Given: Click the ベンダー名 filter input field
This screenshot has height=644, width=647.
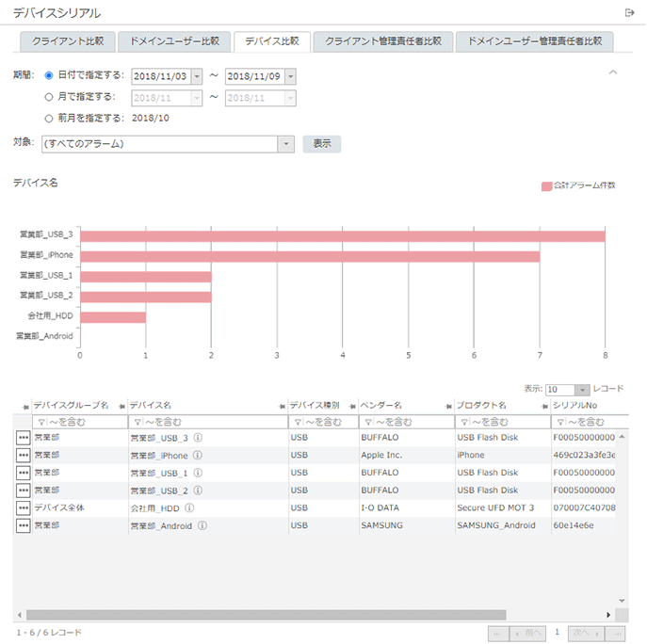Looking at the screenshot, I should [x=410, y=422].
